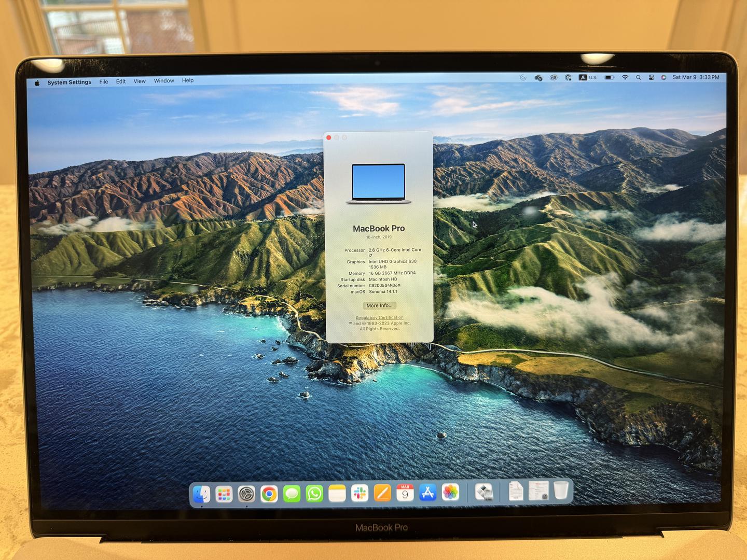Open the Messages app

292,494
